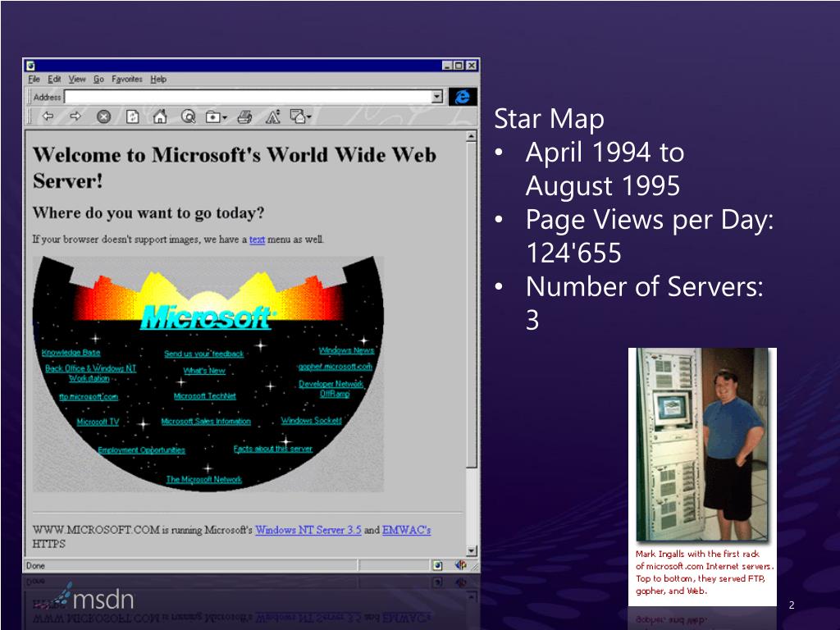Visit the ftp.microsoft.com link
The height and width of the screenshot is (630, 840).
(89, 397)
